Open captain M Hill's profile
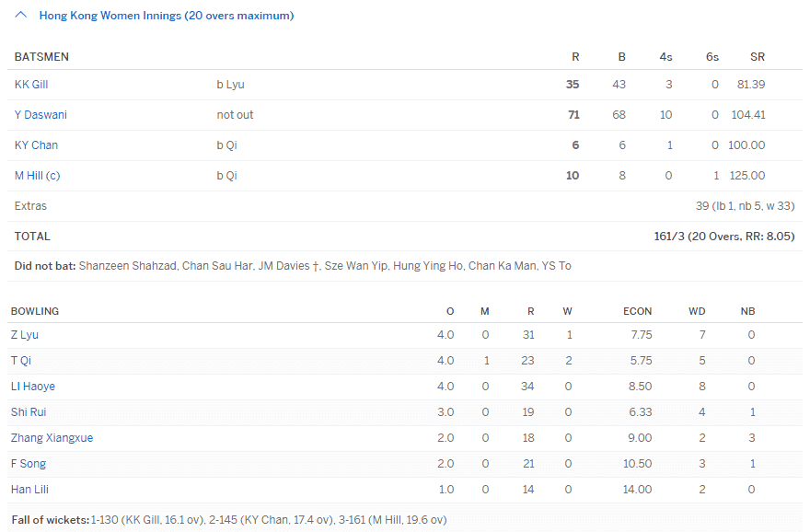Image resolution: width=810 pixels, height=532 pixels. (x=37, y=176)
